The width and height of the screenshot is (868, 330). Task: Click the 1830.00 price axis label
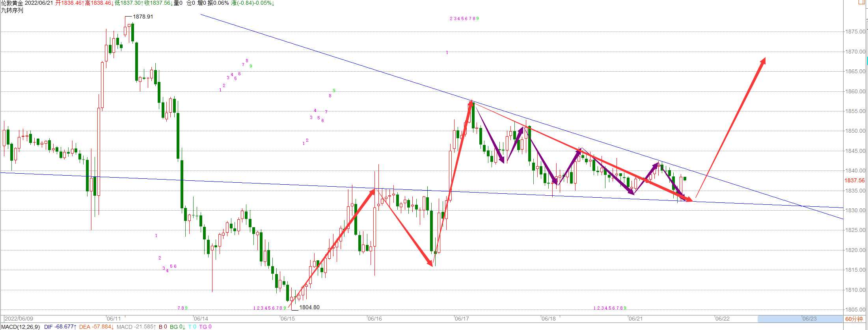[x=855, y=210]
